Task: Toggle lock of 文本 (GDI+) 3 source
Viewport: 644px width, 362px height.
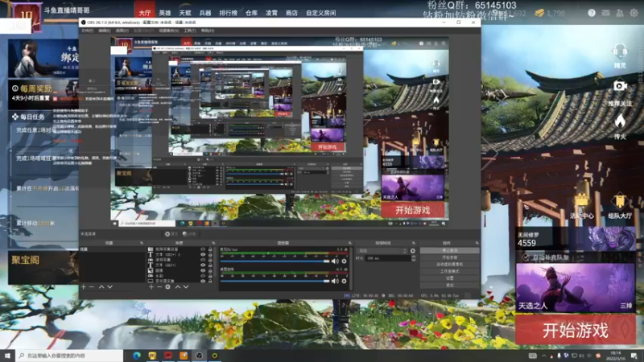Action: click(x=210, y=254)
